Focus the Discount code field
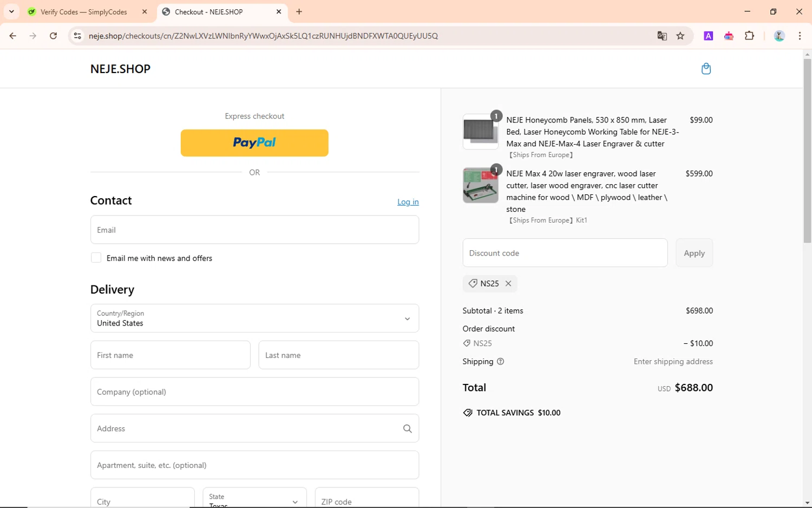The height and width of the screenshot is (508, 812). pyautogui.click(x=565, y=253)
